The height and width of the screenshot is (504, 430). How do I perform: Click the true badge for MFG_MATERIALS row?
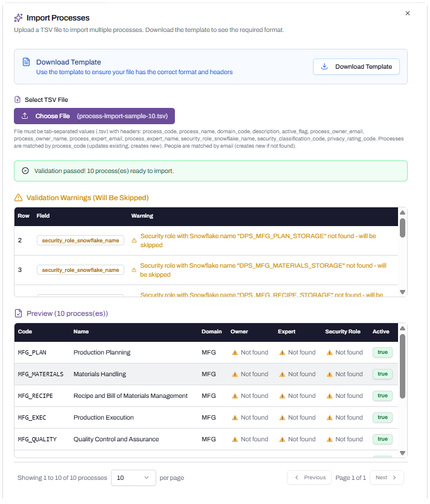(382, 374)
